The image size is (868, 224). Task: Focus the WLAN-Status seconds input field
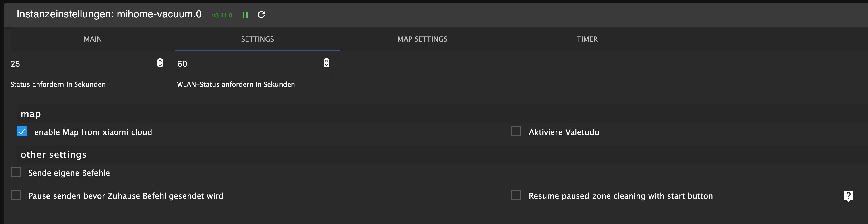pos(249,64)
